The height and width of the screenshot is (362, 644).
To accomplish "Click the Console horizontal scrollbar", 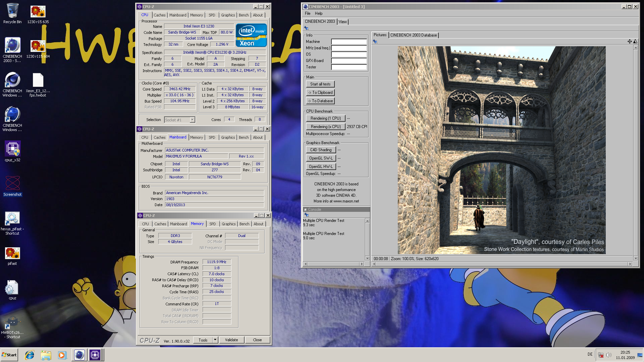I will (334, 264).
